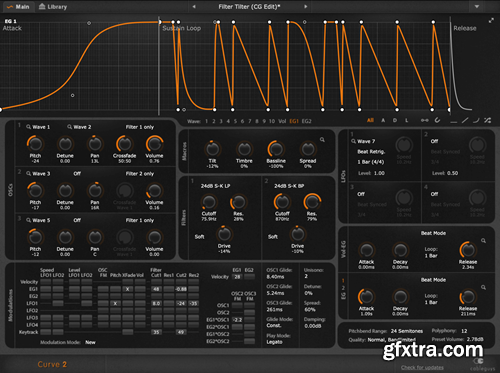The height and width of the screenshot is (373, 500).
Task: Select the Vol envelope in the Wave selector
Action: click(x=282, y=121)
